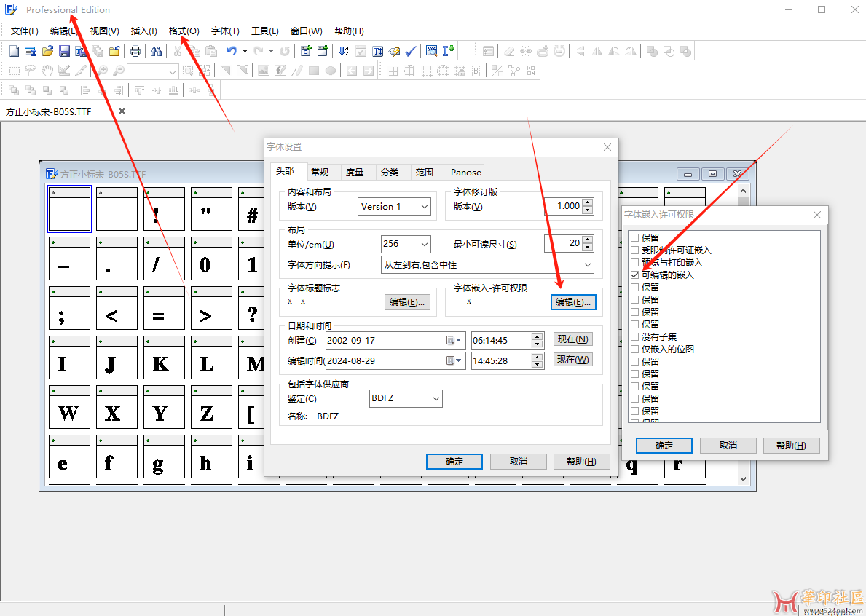
Task: Check the 仅嵌入的位图 checkbox
Action: (x=634, y=349)
